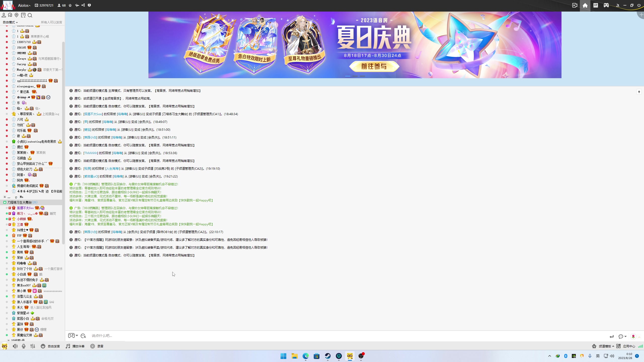Collapse the 刀塔练习生大舞台 sub-channel
644x362 pixels.
[x=5, y=202]
